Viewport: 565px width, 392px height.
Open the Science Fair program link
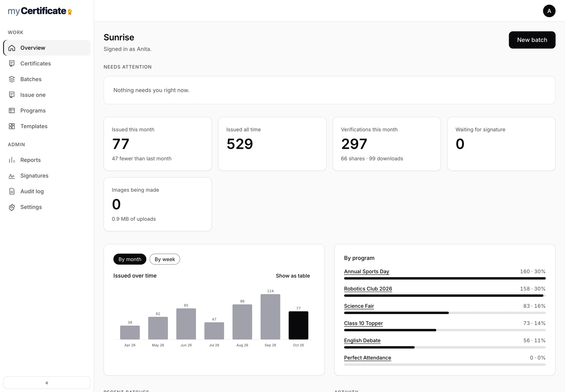(x=359, y=306)
